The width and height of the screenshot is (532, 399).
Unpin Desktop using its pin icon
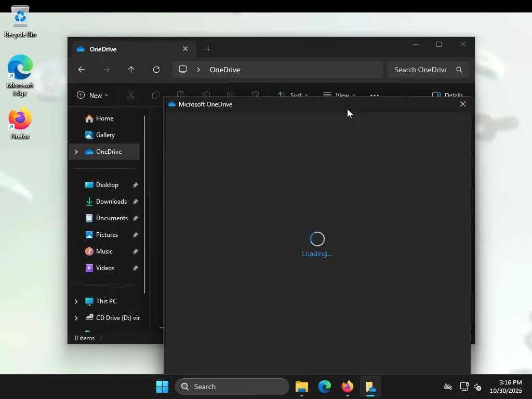click(x=136, y=185)
